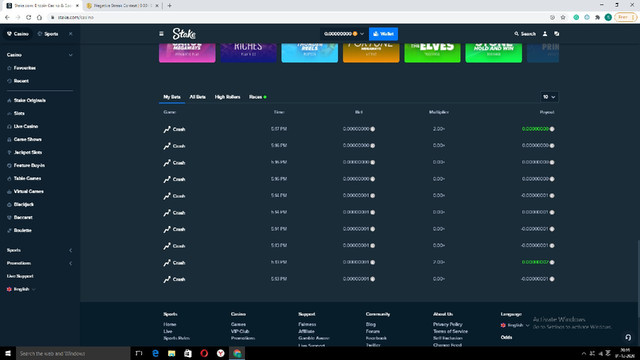Image resolution: width=640 pixels, height=360 pixels.
Task: Bookmark page with star icon
Action: coord(563,17)
